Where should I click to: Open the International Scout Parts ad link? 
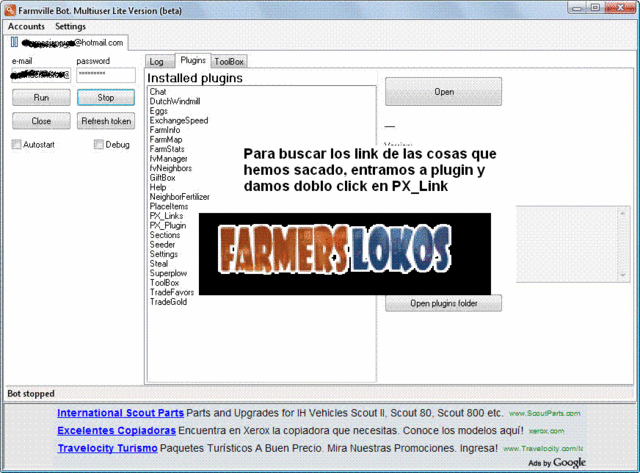pyautogui.click(x=120, y=413)
